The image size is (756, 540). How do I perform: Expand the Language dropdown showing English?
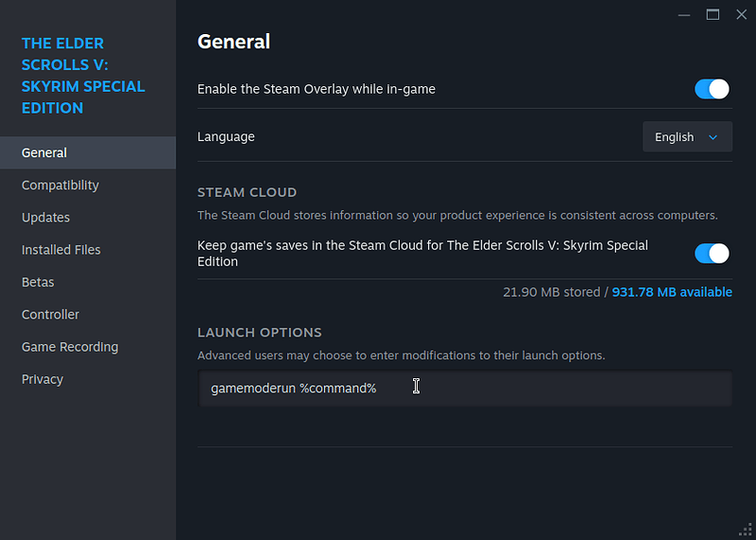[x=687, y=137]
